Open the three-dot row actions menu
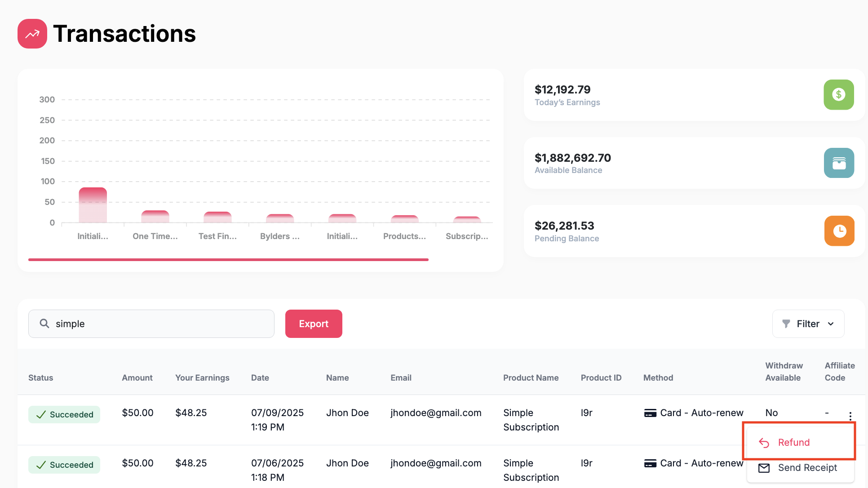This screenshot has height=488, width=868. [850, 416]
